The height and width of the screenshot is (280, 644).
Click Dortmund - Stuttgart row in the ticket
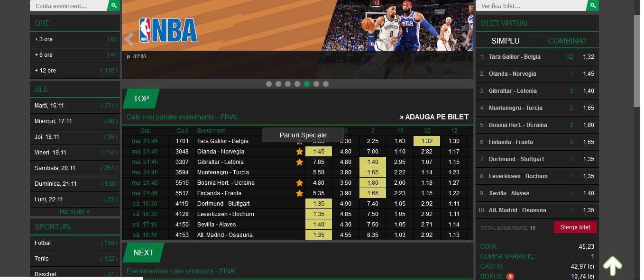537,159
